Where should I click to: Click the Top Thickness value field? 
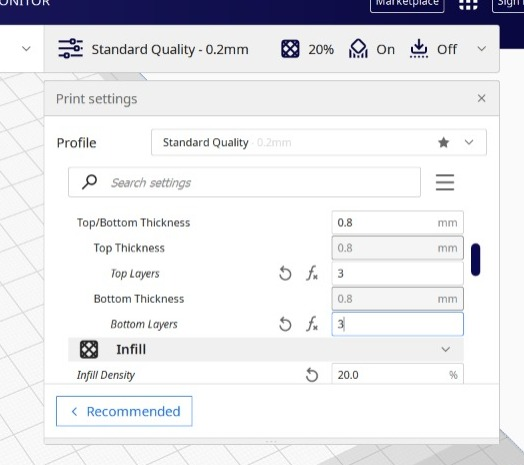(397, 248)
